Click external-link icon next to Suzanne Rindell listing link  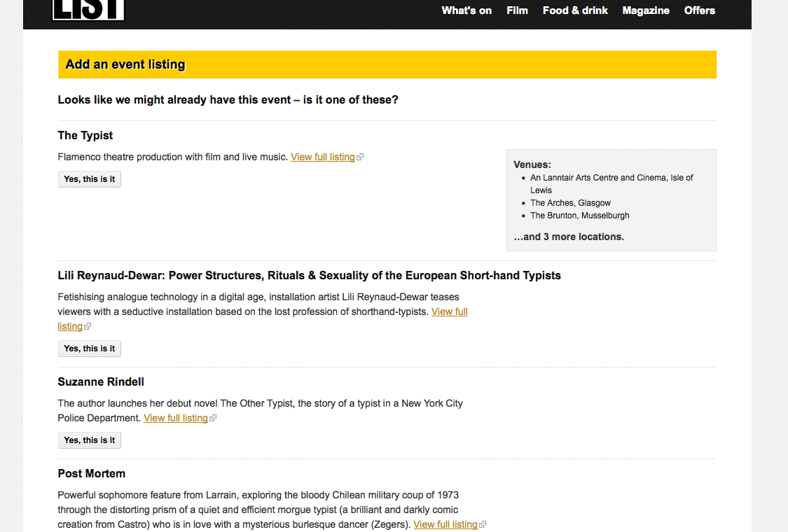(212, 419)
